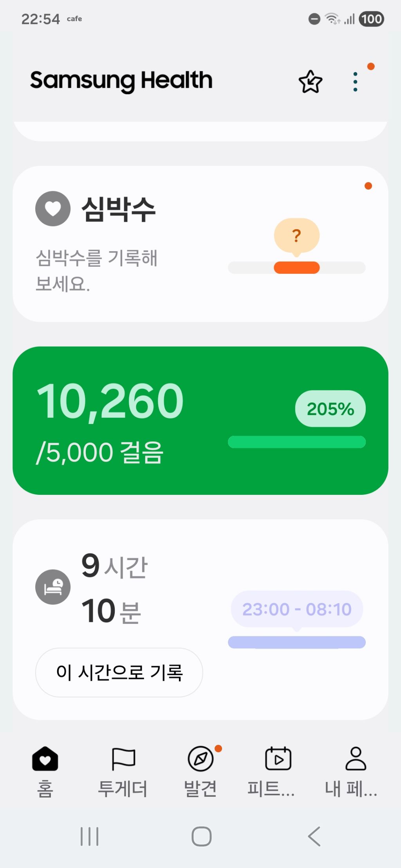
Task: Select the 23:00 - 08:10 sleep time bubble
Action: point(296,609)
